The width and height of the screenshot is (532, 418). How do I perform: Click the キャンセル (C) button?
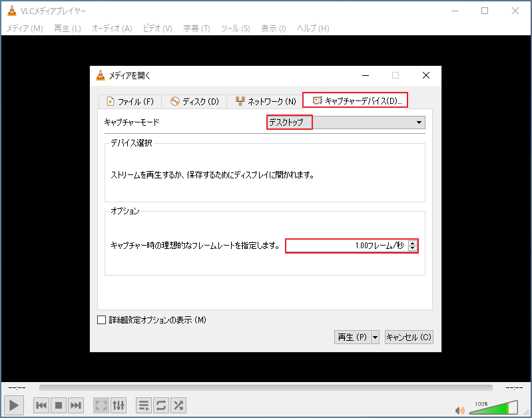(409, 337)
